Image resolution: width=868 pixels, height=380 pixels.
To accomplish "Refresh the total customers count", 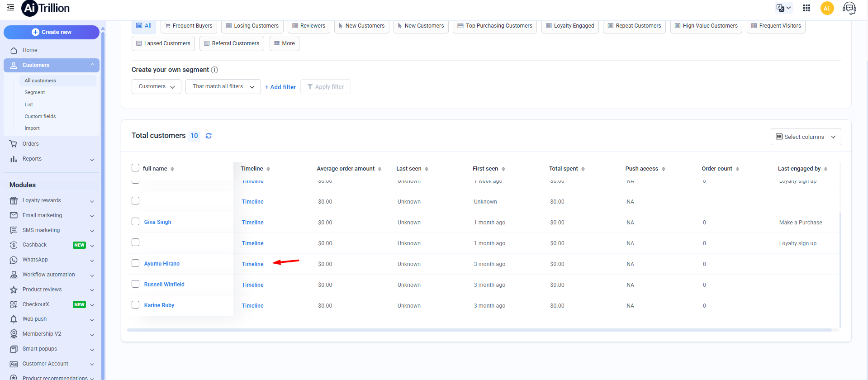I will [209, 136].
